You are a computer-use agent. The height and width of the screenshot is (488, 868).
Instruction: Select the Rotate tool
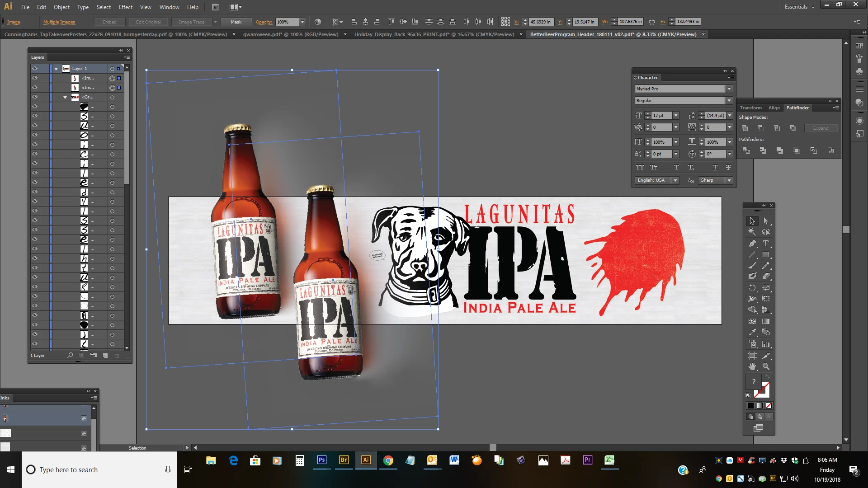pyautogui.click(x=752, y=288)
